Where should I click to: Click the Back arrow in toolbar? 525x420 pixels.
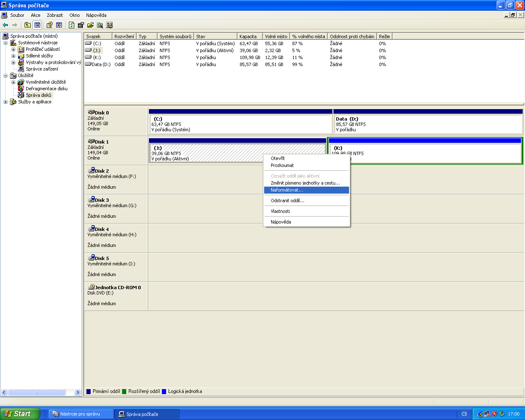(5, 25)
